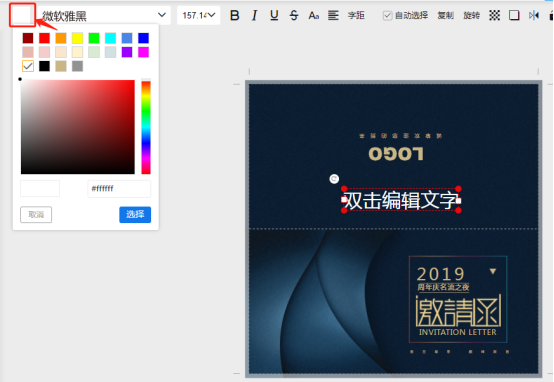Click the 旋转 rotate option
Viewport: 554px width, 382px height.
point(472,16)
